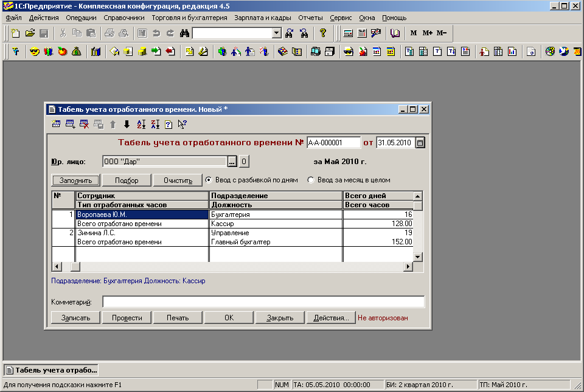The width and height of the screenshot is (584, 392).
Task: Open the Сервис menu
Action: coord(341,18)
